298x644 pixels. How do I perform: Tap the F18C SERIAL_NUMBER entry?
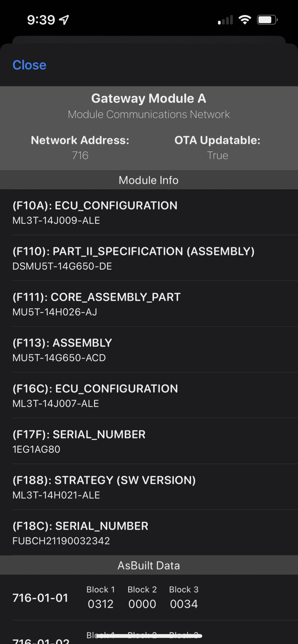[x=149, y=533]
